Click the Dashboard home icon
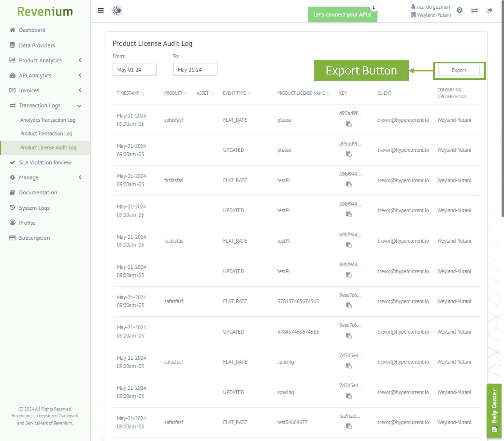Viewport: 504px width, 441px height. (x=12, y=30)
